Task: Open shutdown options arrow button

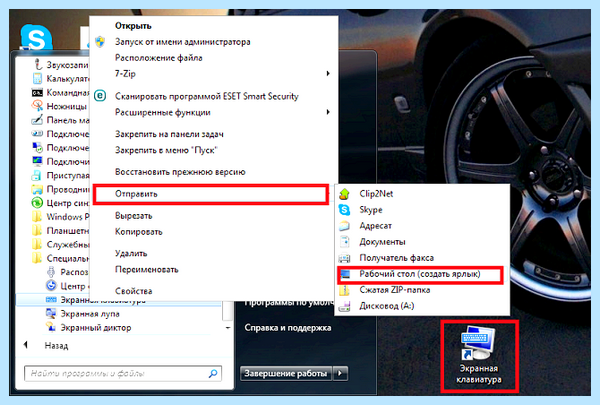Action: click(x=341, y=373)
